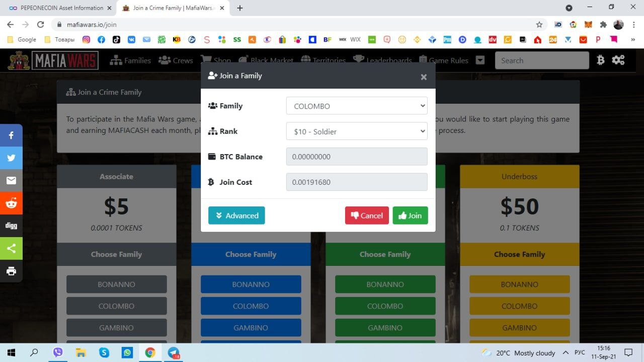The height and width of the screenshot is (362, 644).
Task: Open the Windows notification center
Action: point(628,352)
